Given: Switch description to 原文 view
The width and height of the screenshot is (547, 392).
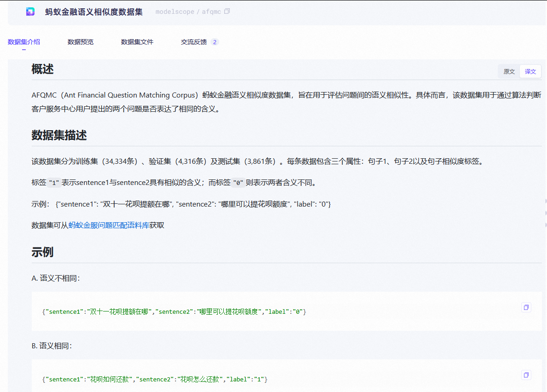Looking at the screenshot, I should (509, 71).
